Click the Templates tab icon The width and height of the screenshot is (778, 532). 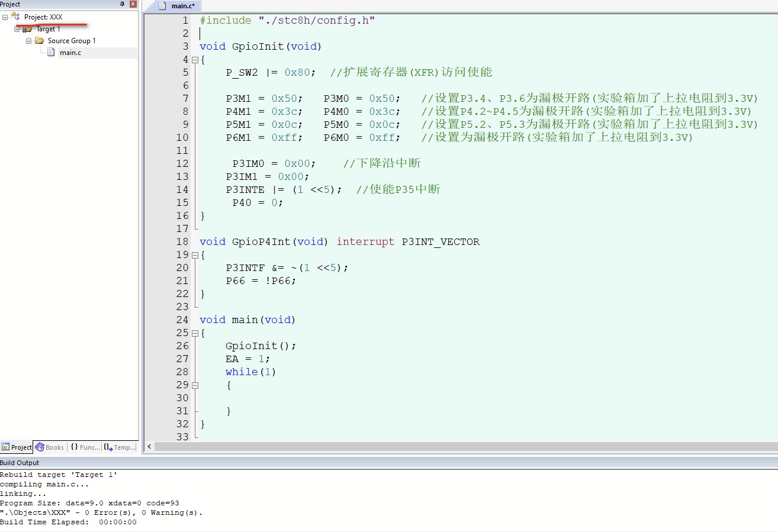[108, 447]
